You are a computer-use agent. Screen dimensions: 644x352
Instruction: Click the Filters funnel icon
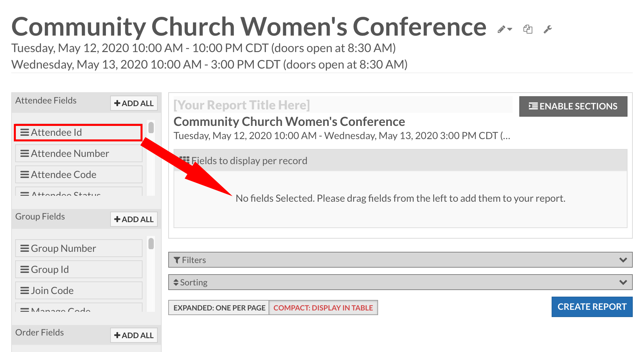click(x=177, y=260)
